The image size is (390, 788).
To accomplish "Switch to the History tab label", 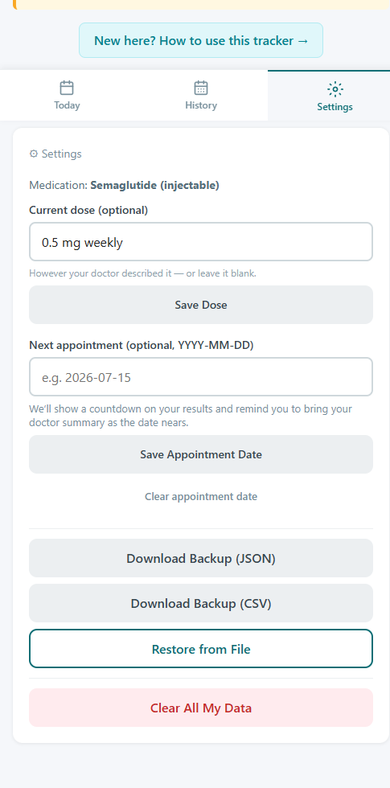I will coord(201,106).
